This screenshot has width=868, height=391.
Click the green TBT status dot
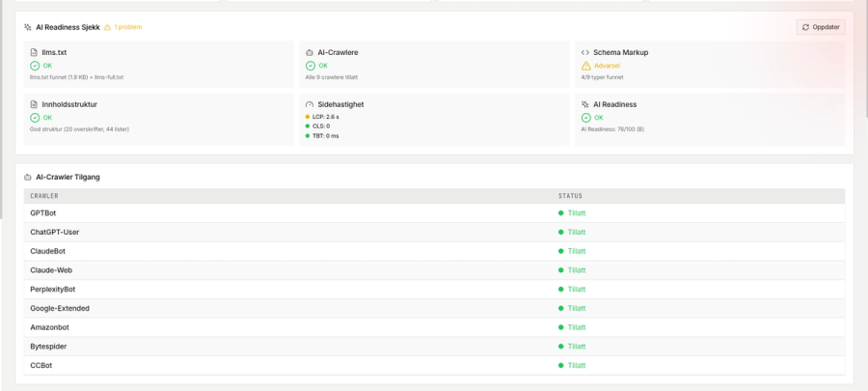[x=308, y=136]
